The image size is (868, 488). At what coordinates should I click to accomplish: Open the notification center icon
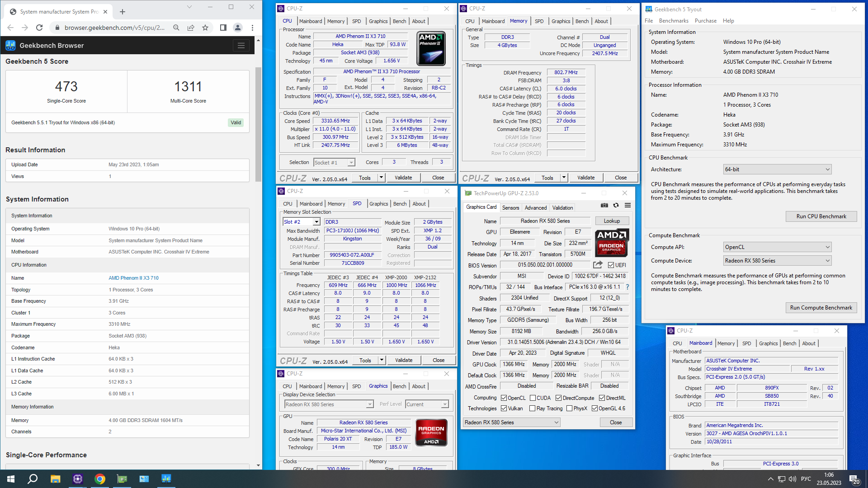(x=854, y=479)
